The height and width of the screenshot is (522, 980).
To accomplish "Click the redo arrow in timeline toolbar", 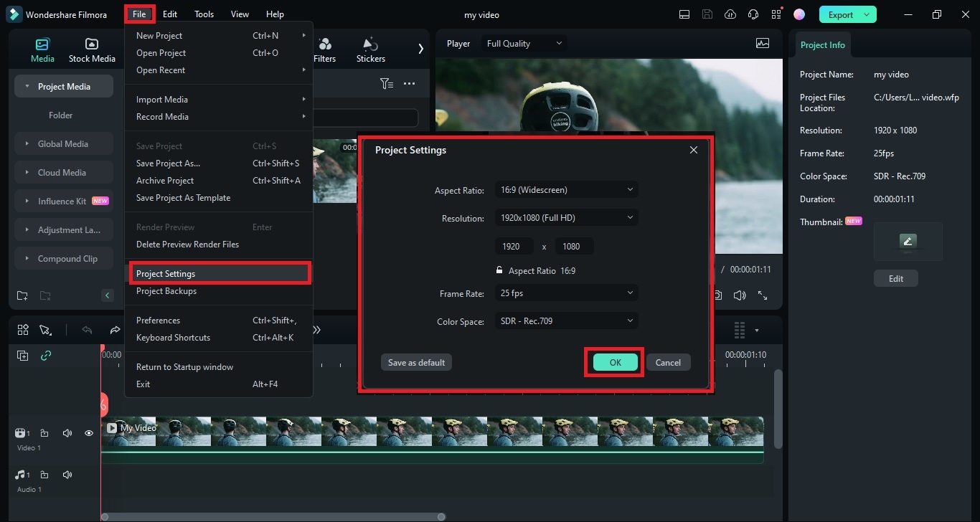I will [115, 330].
